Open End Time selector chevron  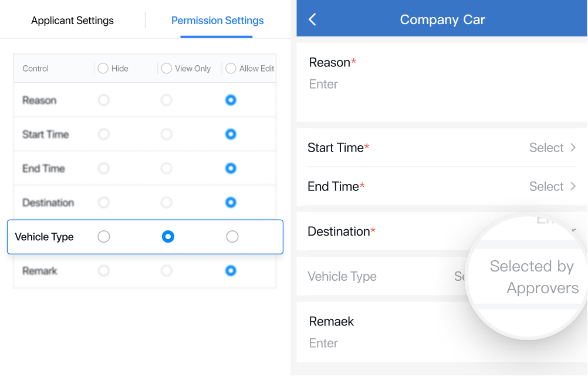(x=573, y=186)
